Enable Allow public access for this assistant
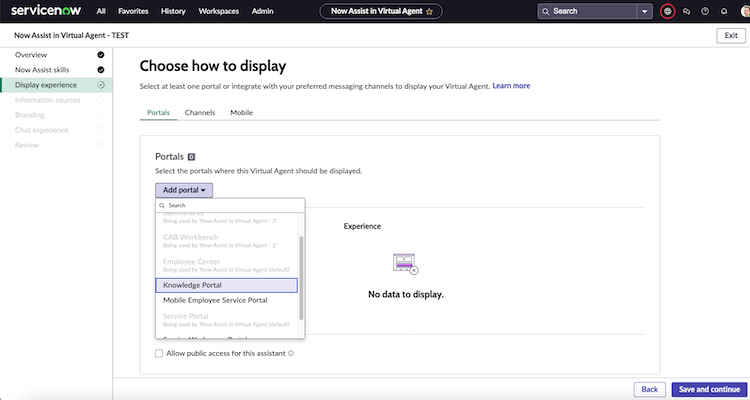 159,354
